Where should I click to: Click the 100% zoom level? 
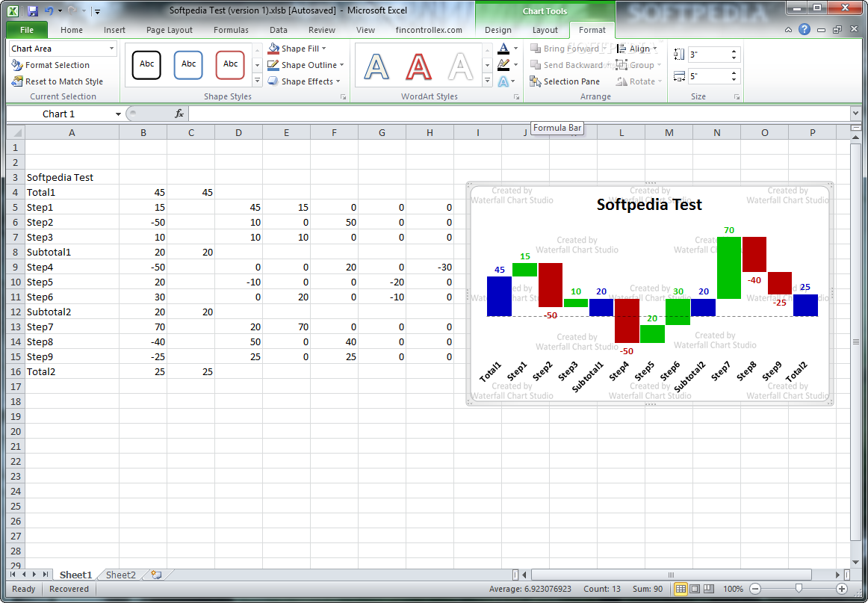point(733,589)
